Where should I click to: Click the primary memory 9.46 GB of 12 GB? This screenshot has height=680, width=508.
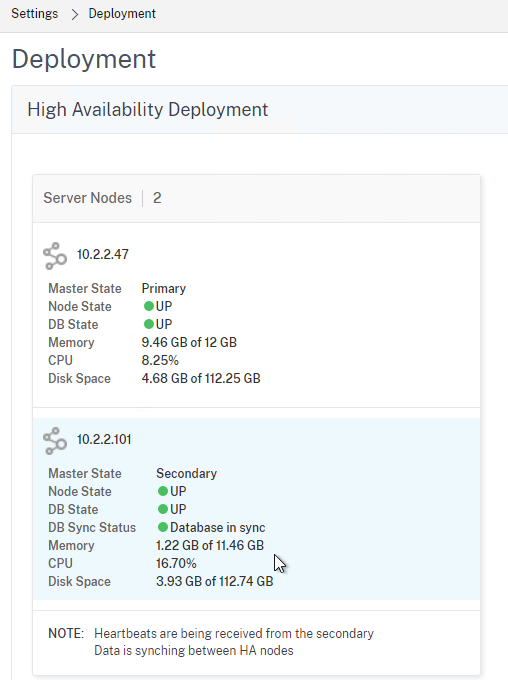coord(189,342)
